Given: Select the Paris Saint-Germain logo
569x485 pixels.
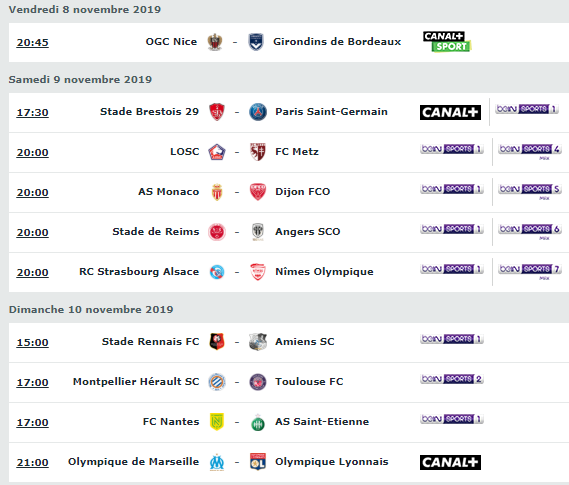Looking at the screenshot, I should (x=258, y=112).
